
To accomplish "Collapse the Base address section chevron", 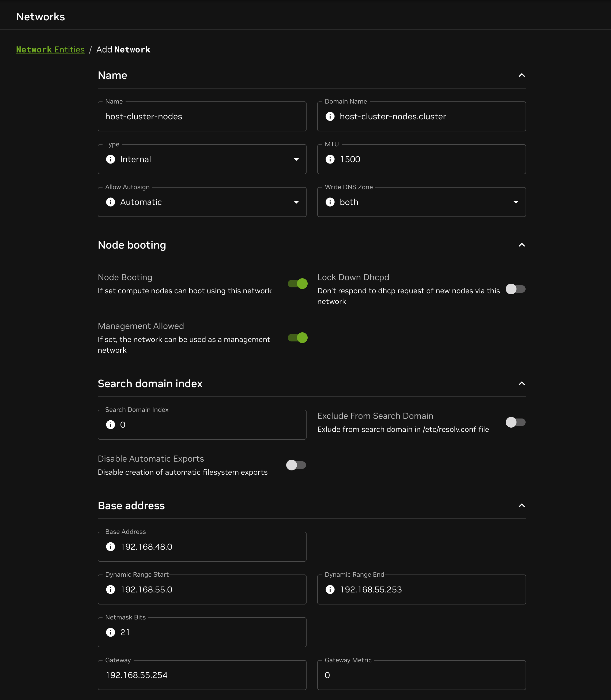I will pos(521,505).
